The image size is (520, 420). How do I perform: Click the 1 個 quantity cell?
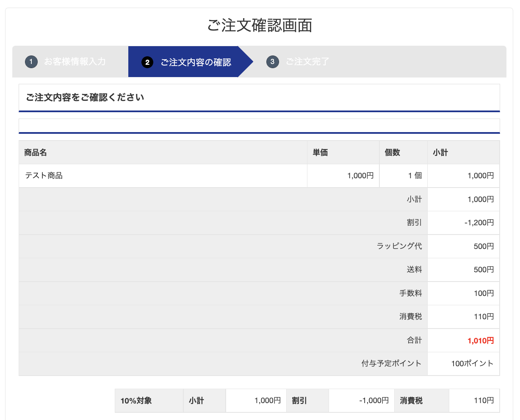(415, 176)
